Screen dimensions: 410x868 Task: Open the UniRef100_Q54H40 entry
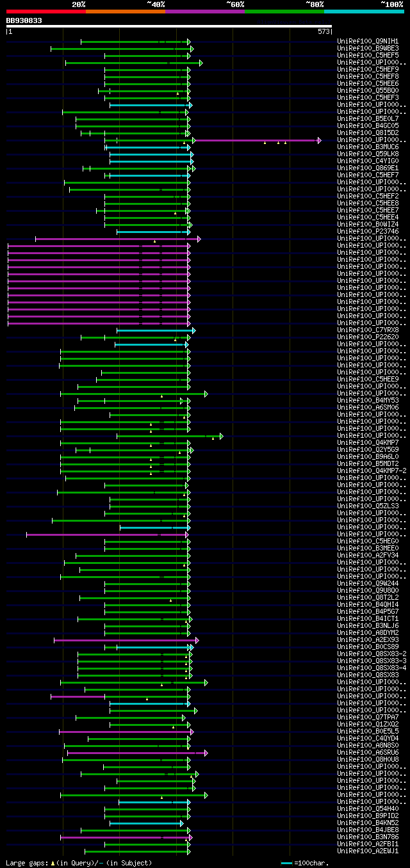point(366,809)
